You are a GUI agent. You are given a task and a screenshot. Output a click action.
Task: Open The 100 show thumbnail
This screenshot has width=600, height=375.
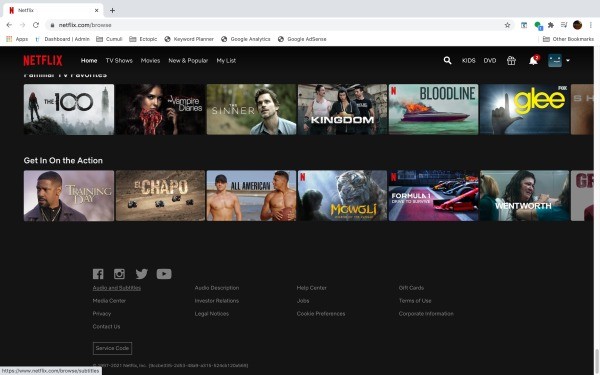click(x=69, y=109)
